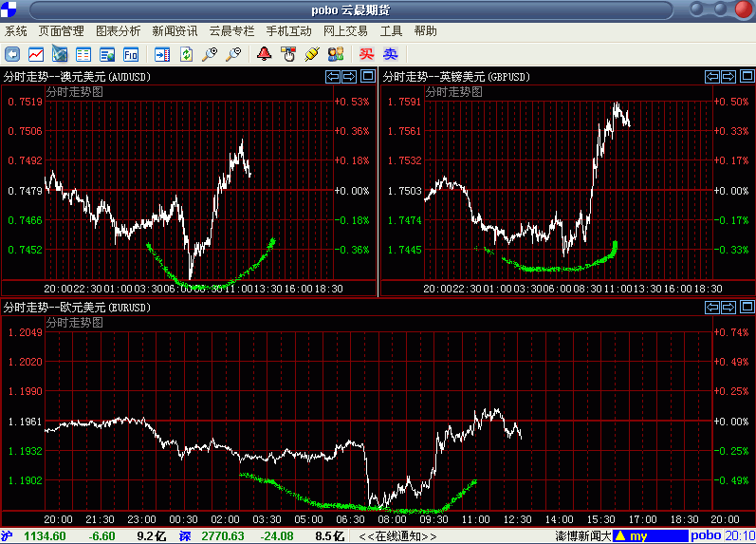This screenshot has height=544, width=756.
Task: Click the news globe window icon
Action: pos(107,54)
